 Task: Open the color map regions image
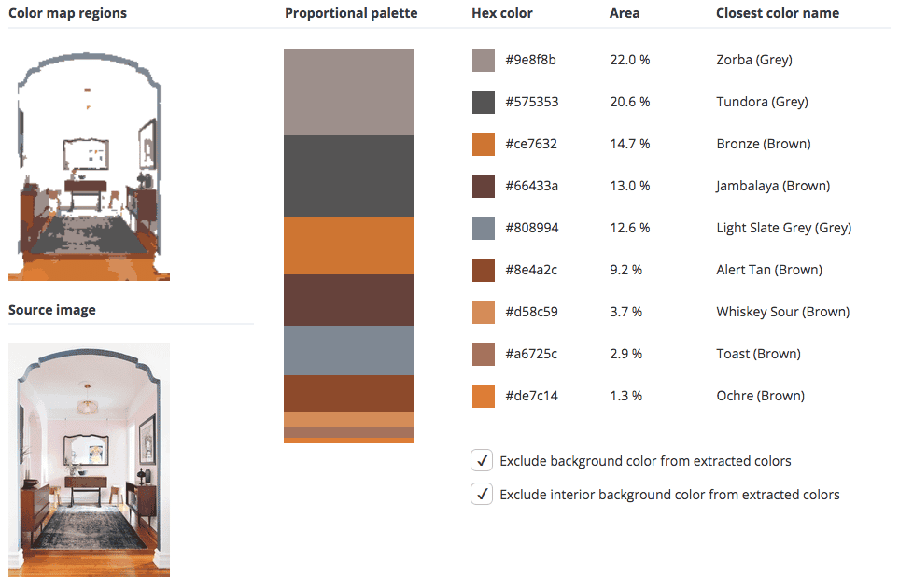(90, 164)
